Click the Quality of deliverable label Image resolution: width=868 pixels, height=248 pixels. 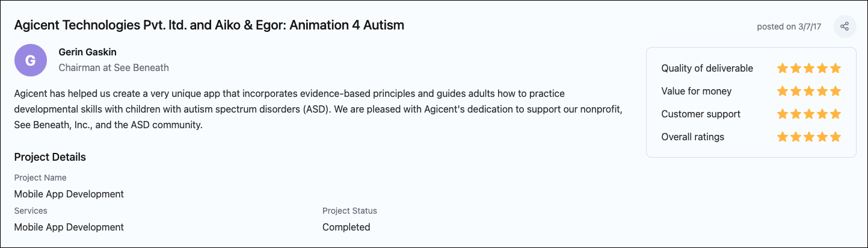pyautogui.click(x=707, y=69)
